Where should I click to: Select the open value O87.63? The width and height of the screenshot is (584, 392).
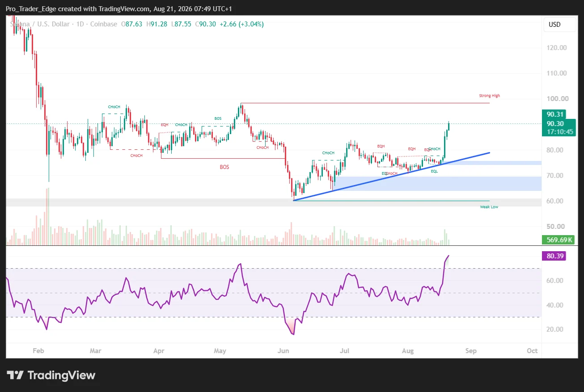tap(132, 24)
